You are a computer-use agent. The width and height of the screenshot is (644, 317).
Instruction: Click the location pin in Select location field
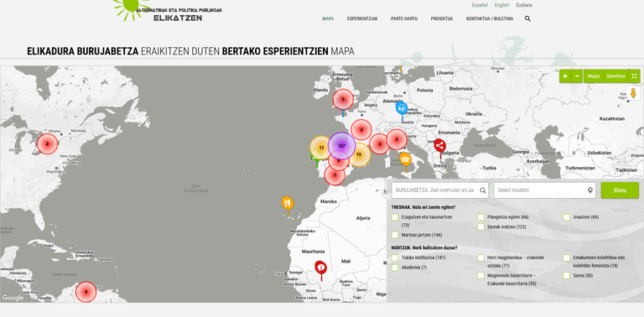coord(590,190)
